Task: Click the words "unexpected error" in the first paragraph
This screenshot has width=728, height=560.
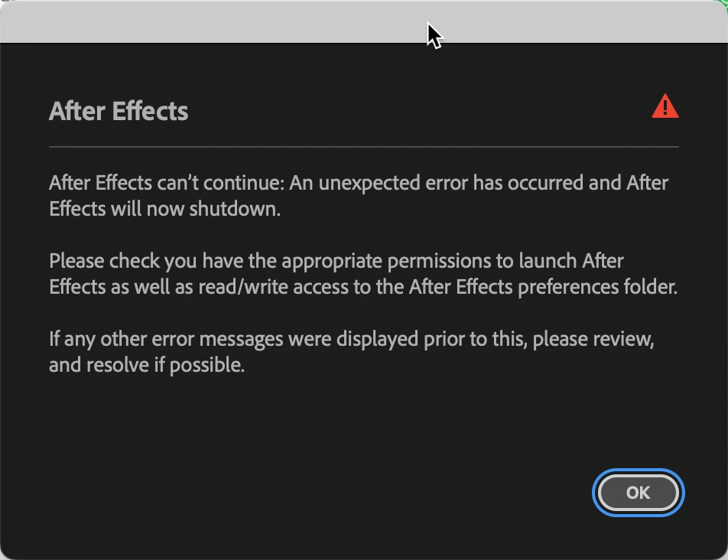Action: 393,184
